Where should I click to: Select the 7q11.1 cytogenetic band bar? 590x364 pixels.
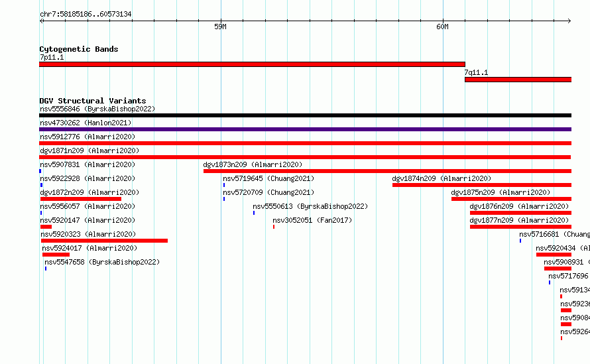coord(518,80)
